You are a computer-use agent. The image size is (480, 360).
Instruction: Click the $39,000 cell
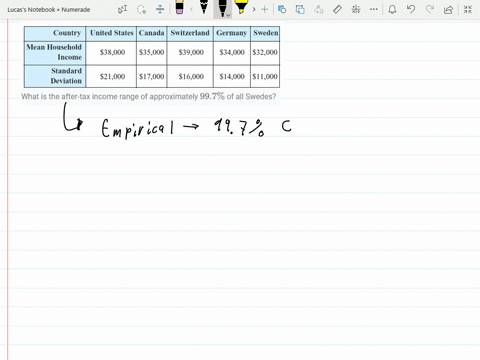191,52
